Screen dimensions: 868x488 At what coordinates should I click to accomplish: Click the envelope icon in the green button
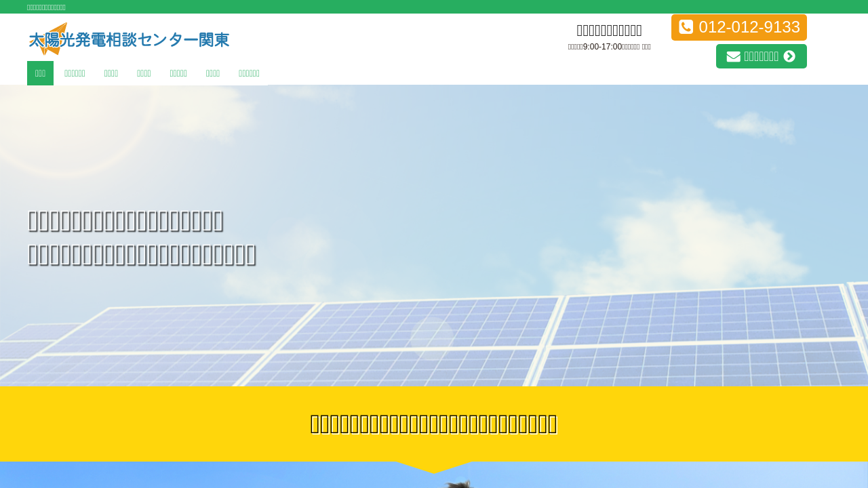(x=733, y=56)
